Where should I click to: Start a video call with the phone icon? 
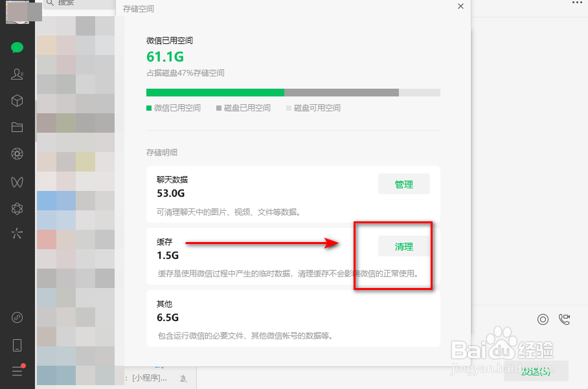click(x=565, y=319)
